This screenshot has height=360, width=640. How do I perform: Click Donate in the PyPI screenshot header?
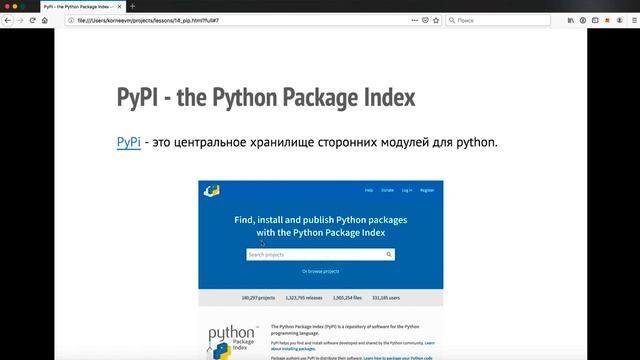pos(387,190)
